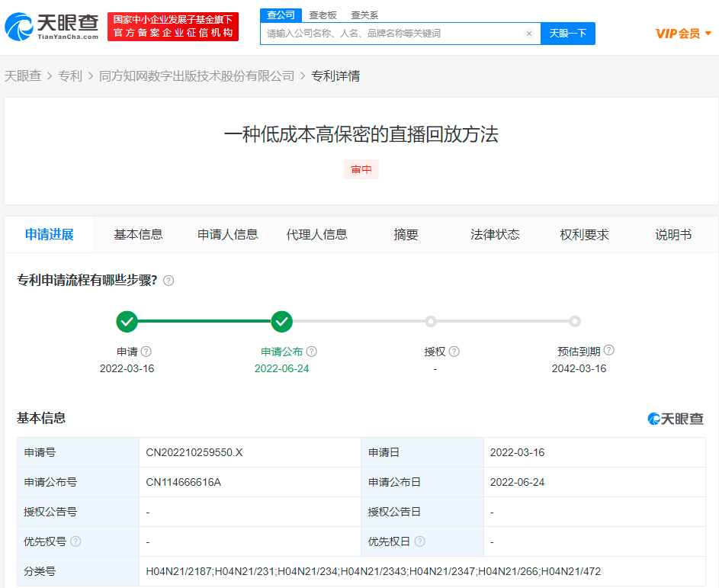Go to 专利 breadcrumb link
The height and width of the screenshot is (588, 719).
[70, 76]
